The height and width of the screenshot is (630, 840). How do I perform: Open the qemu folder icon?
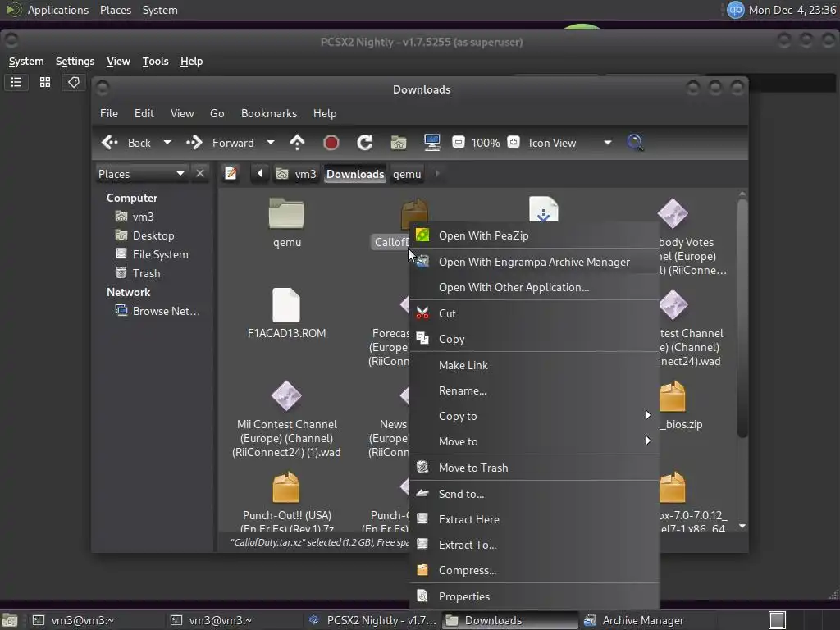(286, 214)
